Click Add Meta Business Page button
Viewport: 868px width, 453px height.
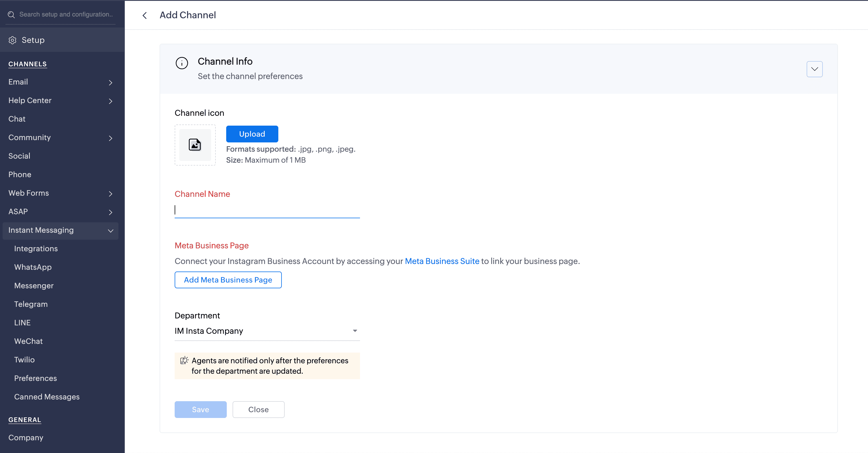point(228,280)
